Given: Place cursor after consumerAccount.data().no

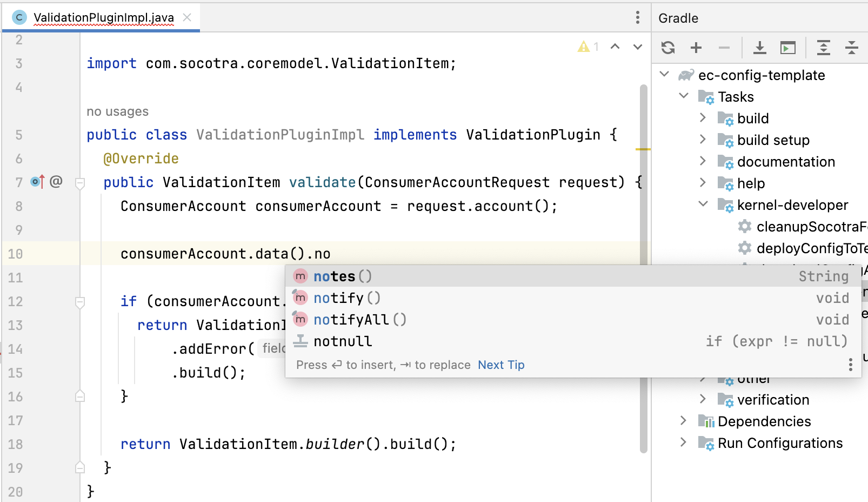Looking at the screenshot, I should click(331, 254).
